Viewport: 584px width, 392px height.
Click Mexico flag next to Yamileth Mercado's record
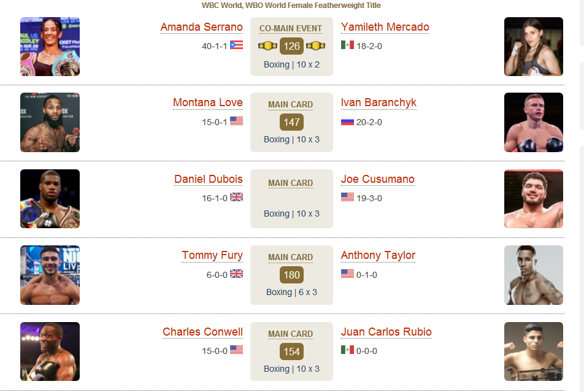tap(347, 45)
